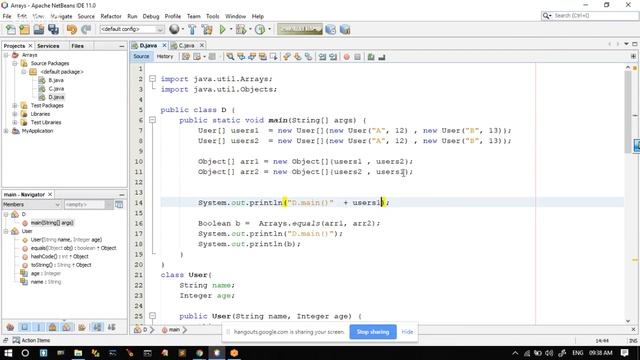This screenshot has height=360, width=640.
Task: Open the Windows Start button
Action: (x=8, y=353)
